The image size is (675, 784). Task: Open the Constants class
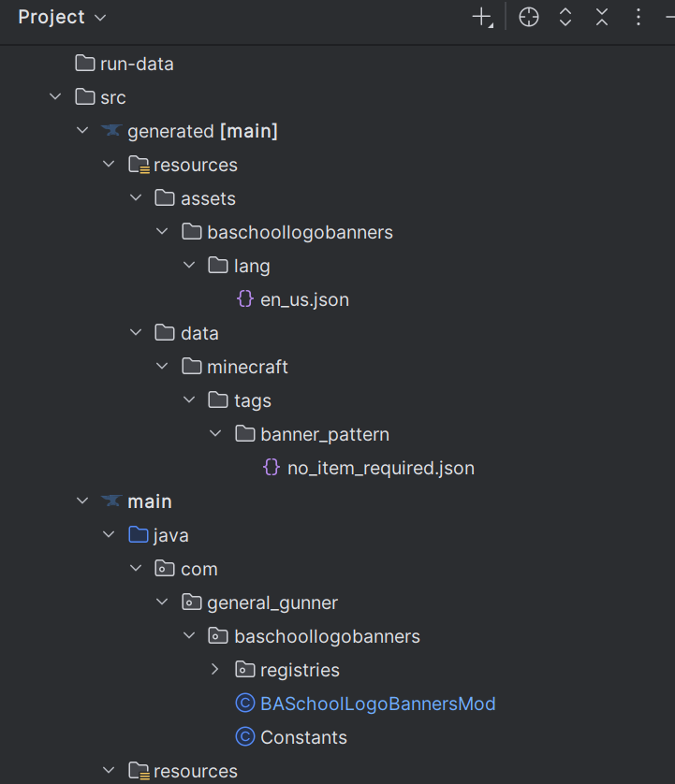291,737
